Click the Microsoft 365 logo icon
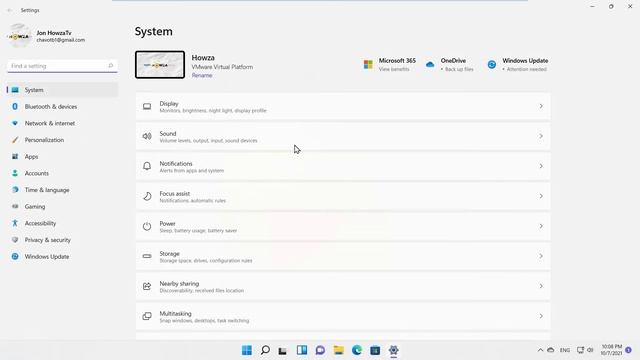 [x=368, y=64]
